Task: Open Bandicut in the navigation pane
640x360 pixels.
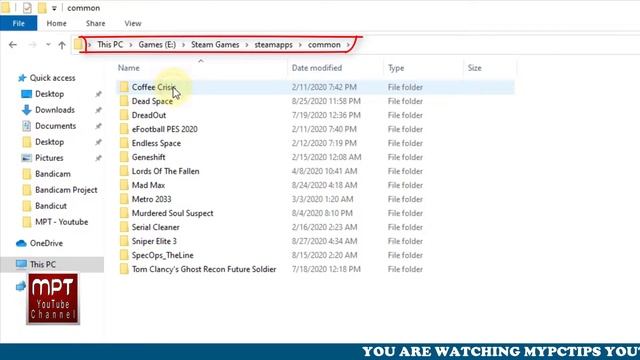Action: point(51,206)
